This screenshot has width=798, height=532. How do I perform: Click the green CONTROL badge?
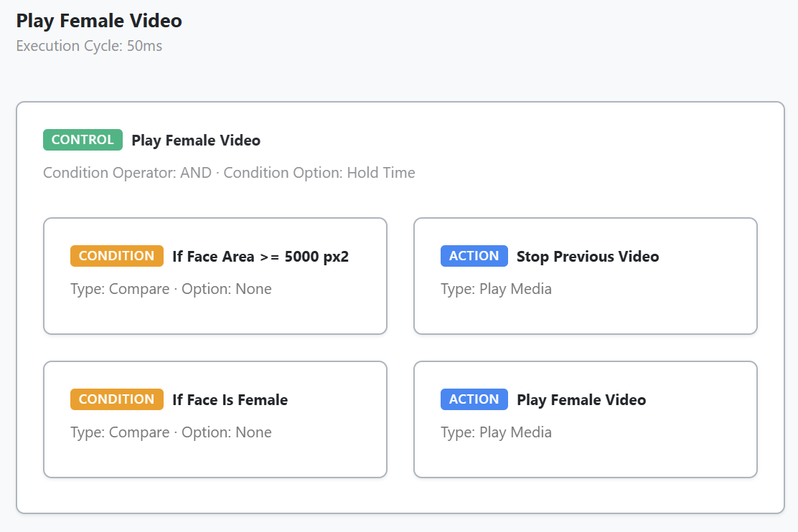pos(83,140)
